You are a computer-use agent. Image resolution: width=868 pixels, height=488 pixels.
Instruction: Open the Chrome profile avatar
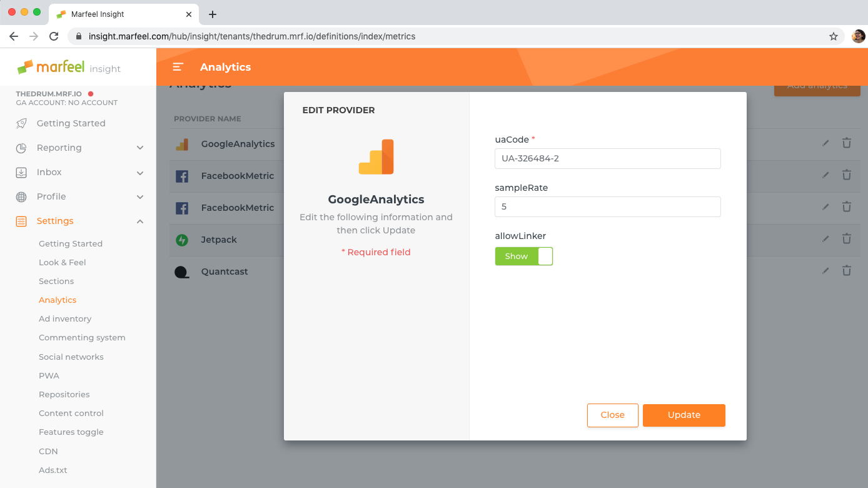[858, 36]
